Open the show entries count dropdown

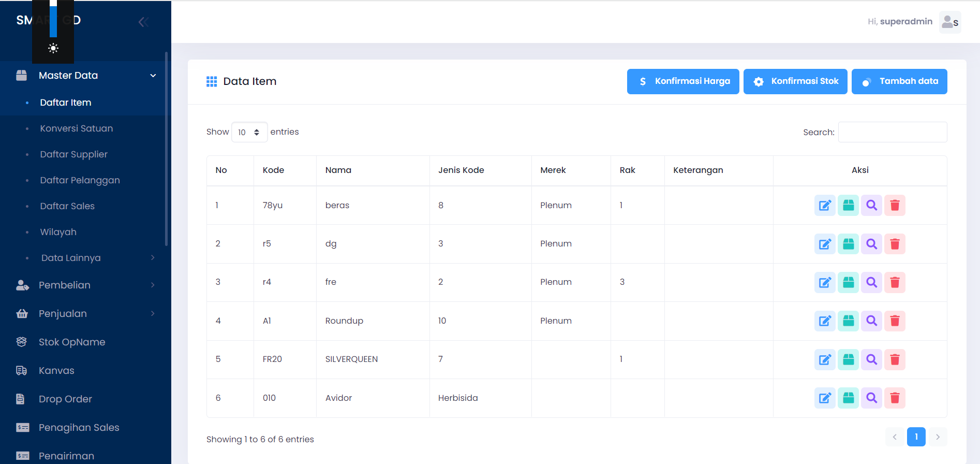click(249, 132)
